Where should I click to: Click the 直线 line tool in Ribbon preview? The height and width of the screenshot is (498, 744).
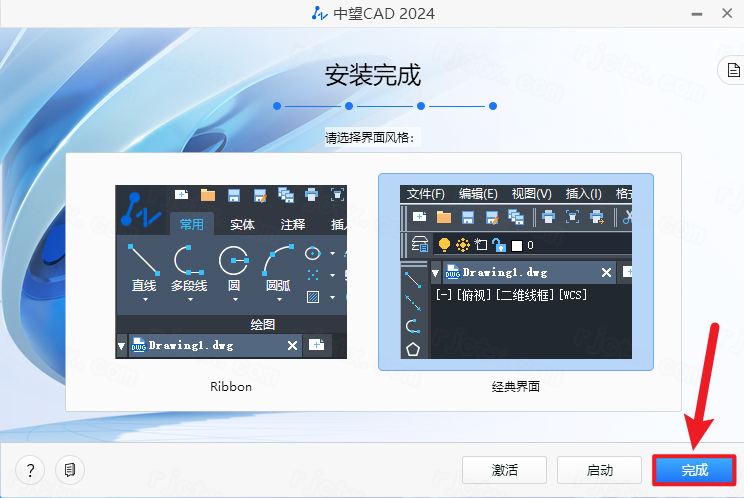click(x=144, y=259)
